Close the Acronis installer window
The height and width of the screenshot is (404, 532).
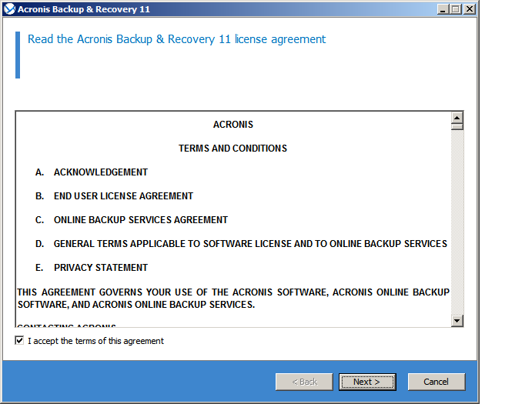click(x=469, y=9)
